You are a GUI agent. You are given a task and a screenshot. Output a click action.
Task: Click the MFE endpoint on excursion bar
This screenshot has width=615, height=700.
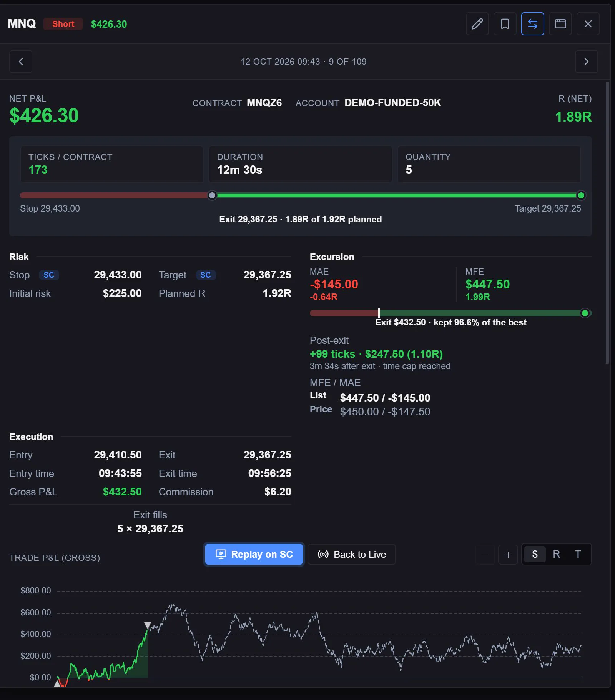pyautogui.click(x=585, y=313)
